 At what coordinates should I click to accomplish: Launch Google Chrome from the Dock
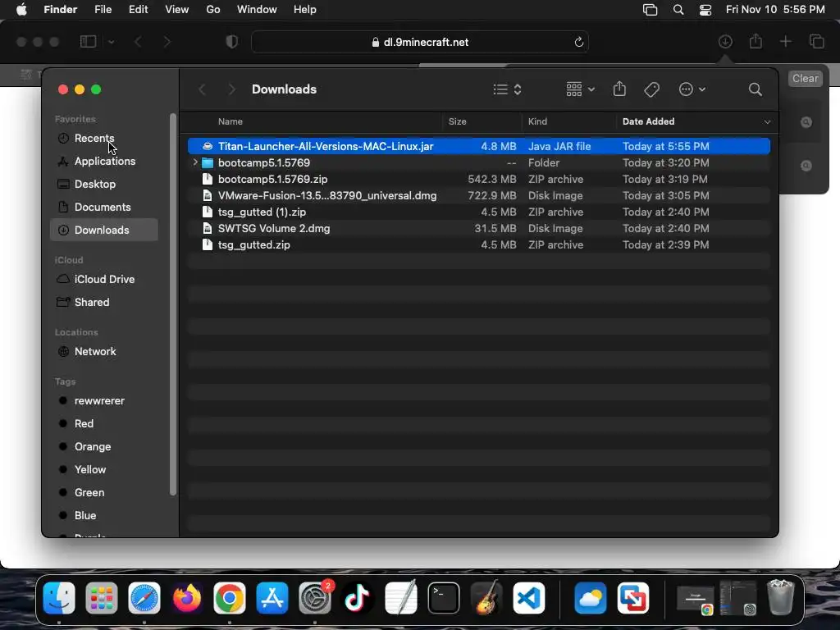[x=230, y=598]
